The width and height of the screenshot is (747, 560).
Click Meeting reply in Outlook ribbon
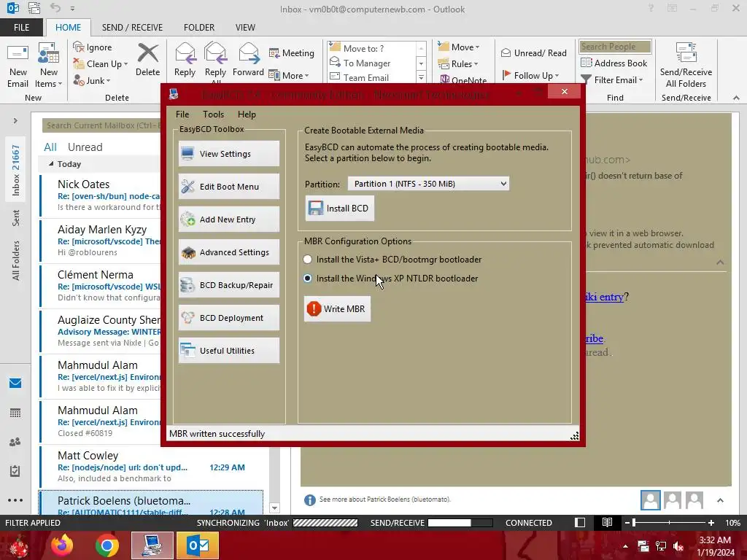(292, 52)
